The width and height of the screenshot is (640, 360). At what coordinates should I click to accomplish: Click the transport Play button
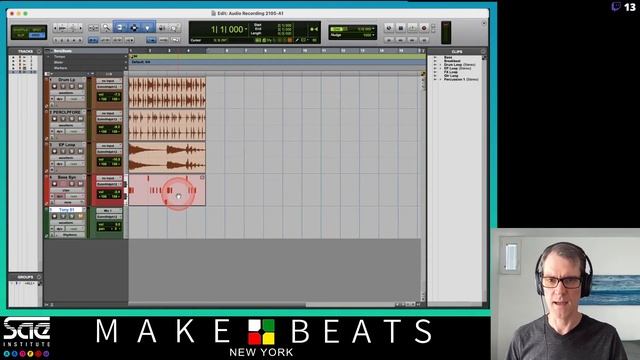coord(412,28)
